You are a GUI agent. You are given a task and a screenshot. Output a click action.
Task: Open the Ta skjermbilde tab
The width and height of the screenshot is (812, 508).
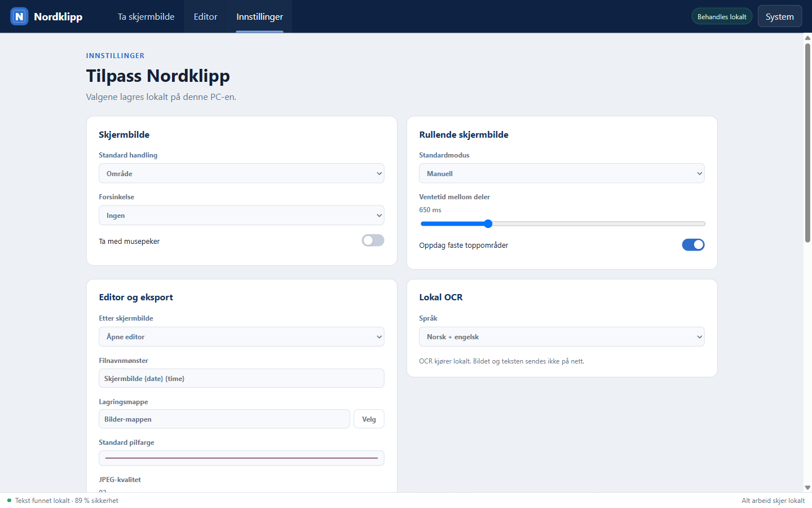(146, 16)
